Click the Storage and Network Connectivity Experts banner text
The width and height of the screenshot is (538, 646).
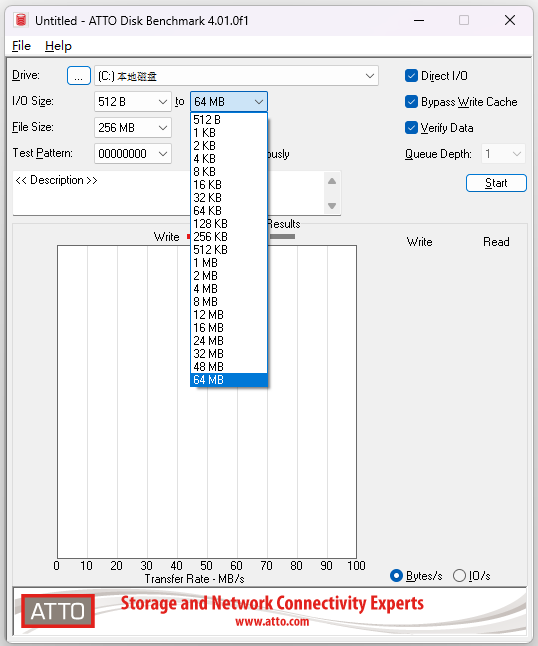(272, 604)
